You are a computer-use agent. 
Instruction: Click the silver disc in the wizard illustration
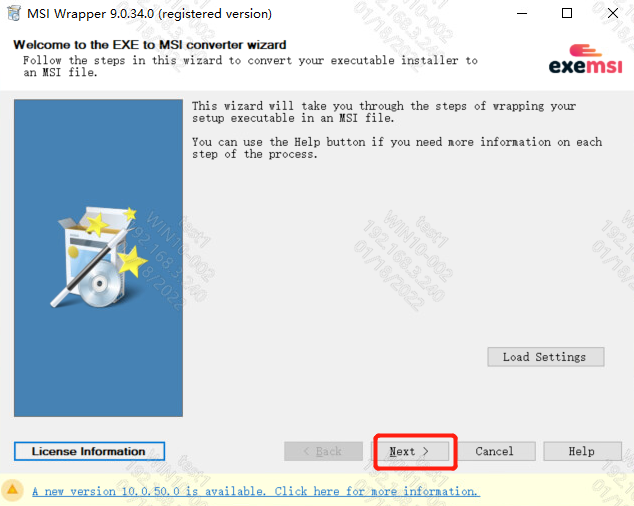[x=100, y=284]
